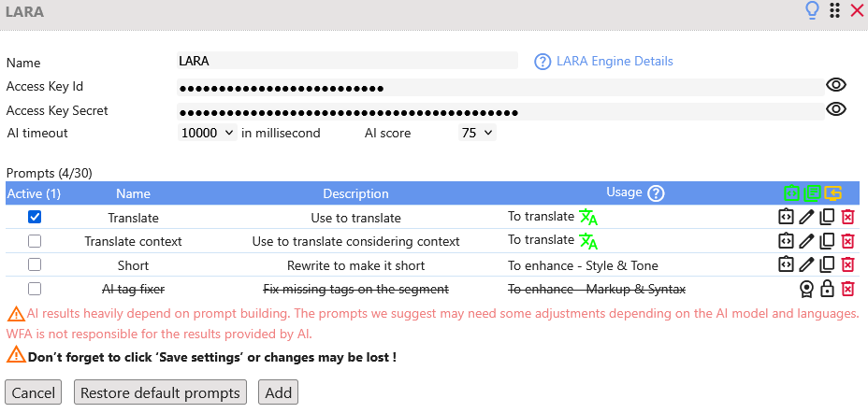Image resolution: width=868 pixels, height=413 pixels.
Task: Reveal the Access Key Id with eye icon
Action: [836, 85]
